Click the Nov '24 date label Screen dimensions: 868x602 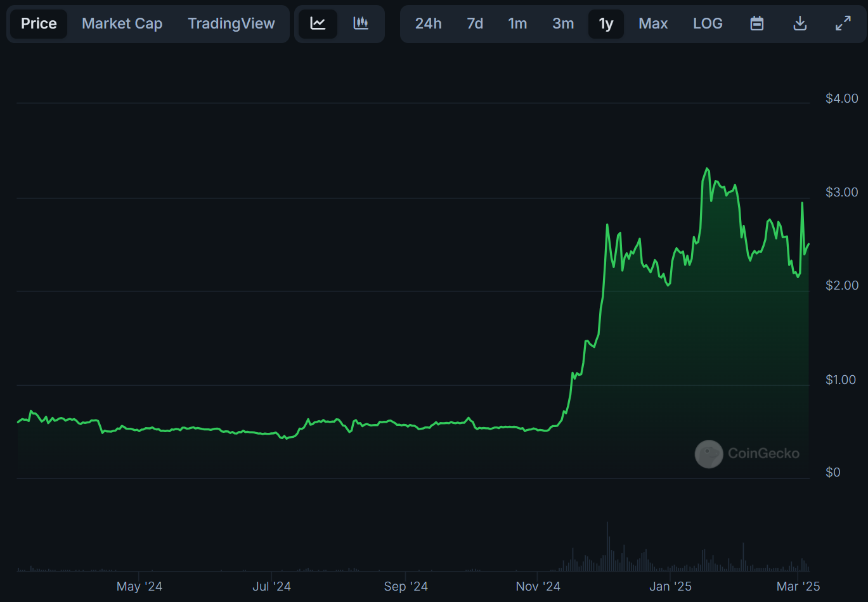[x=538, y=586]
